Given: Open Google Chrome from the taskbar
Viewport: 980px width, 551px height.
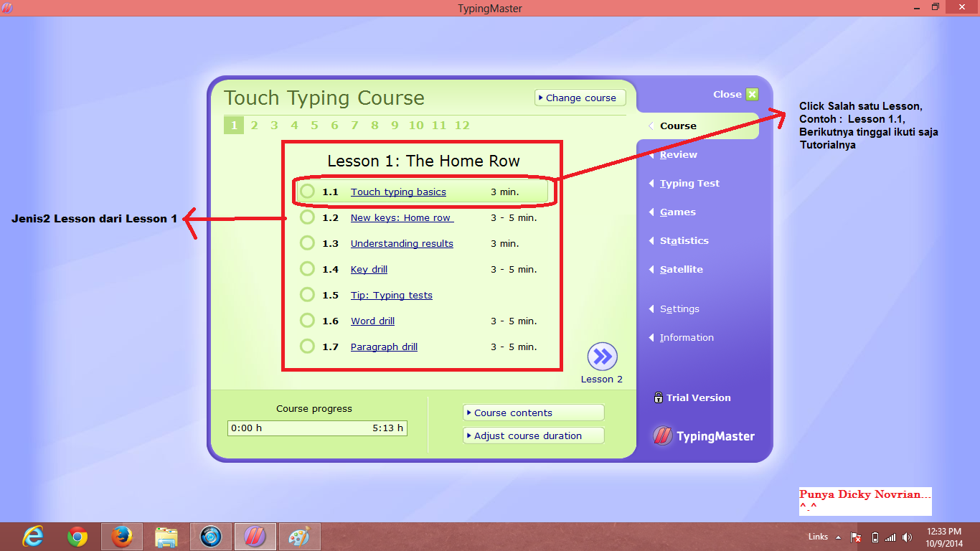Looking at the screenshot, I should (x=77, y=536).
